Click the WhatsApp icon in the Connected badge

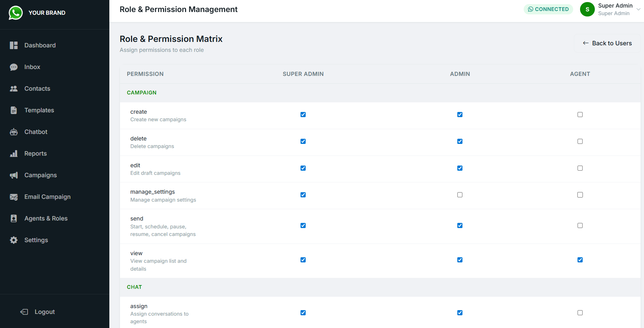531,9
